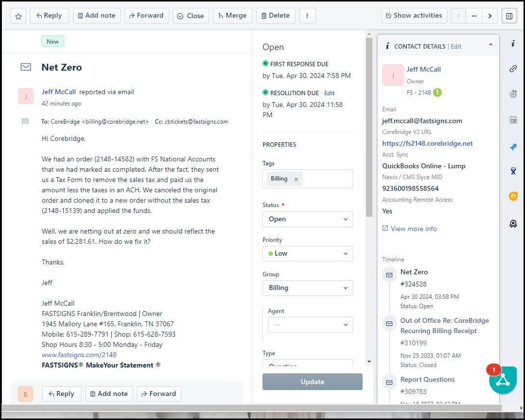Viewport: 525px width, 420px height.
Task: Open the time tracking stopwatch sidebar icon
Action: (x=513, y=94)
